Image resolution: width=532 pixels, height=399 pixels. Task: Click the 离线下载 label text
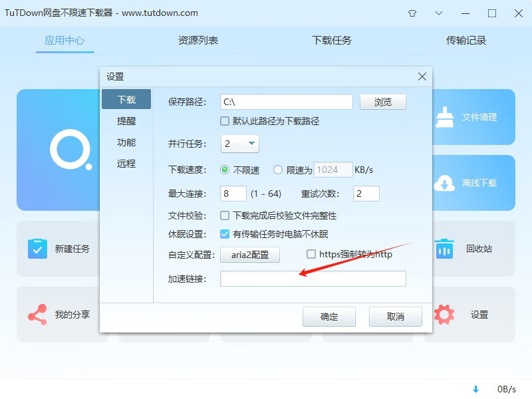[x=479, y=184]
